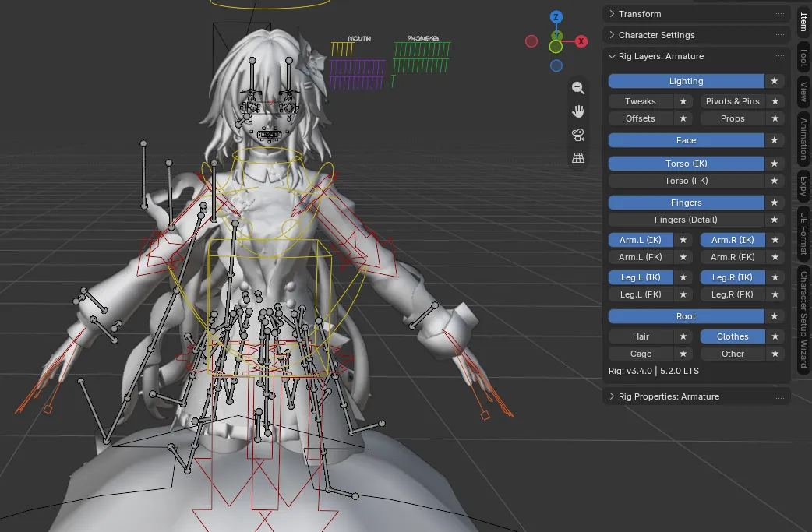Open the Item sidebar tab
The width and height of the screenshot is (812, 532).
click(x=803, y=21)
